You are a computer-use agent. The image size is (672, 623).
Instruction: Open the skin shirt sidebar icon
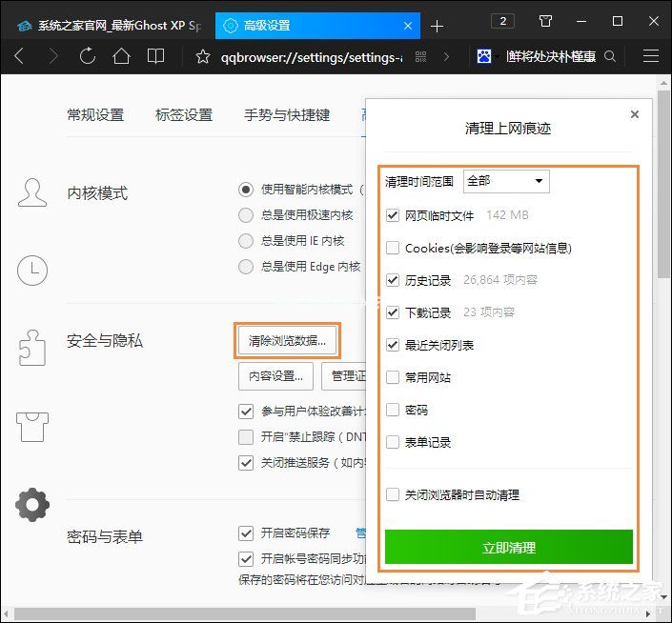[32, 427]
